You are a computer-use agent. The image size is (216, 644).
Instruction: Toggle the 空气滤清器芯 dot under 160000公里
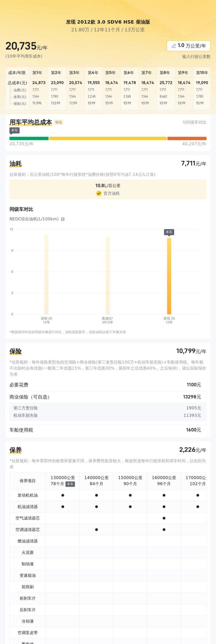point(164,518)
